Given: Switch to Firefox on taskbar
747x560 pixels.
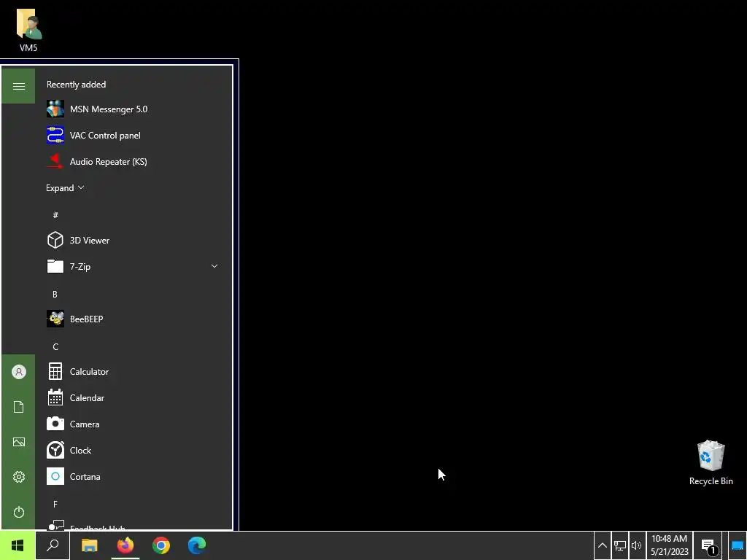Looking at the screenshot, I should 125,545.
